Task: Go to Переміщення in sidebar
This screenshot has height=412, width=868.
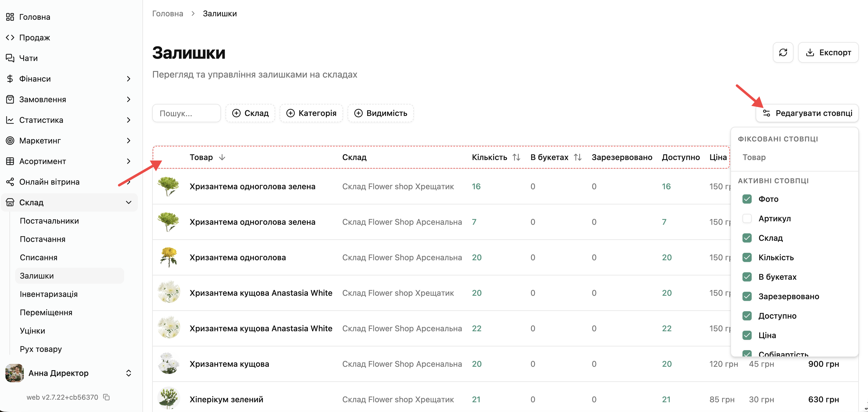Action: (46, 312)
